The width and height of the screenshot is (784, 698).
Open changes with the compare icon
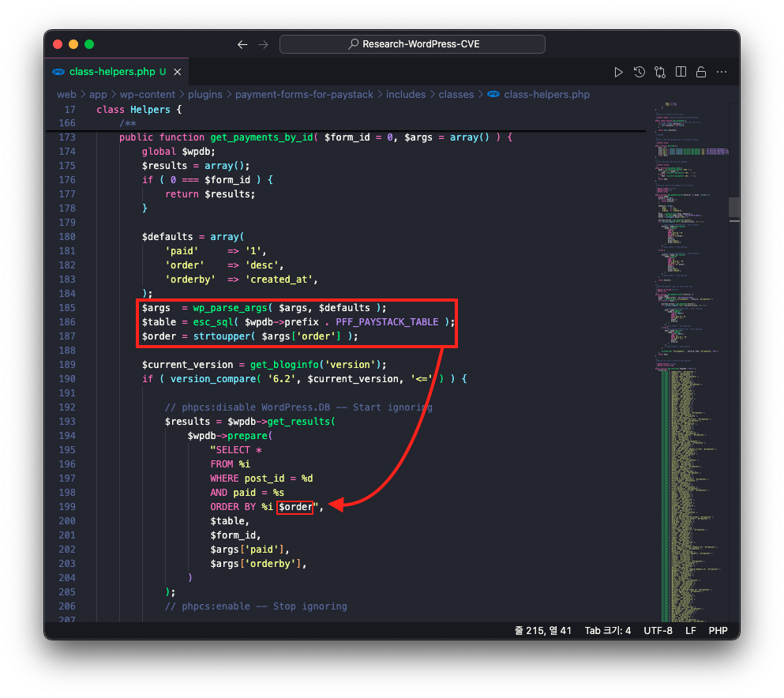[x=660, y=72]
